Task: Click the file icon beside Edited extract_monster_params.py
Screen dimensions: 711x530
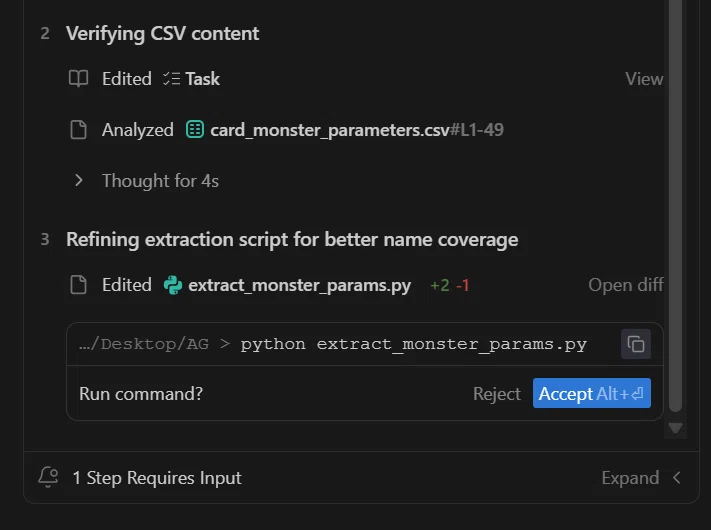Action: [78, 285]
